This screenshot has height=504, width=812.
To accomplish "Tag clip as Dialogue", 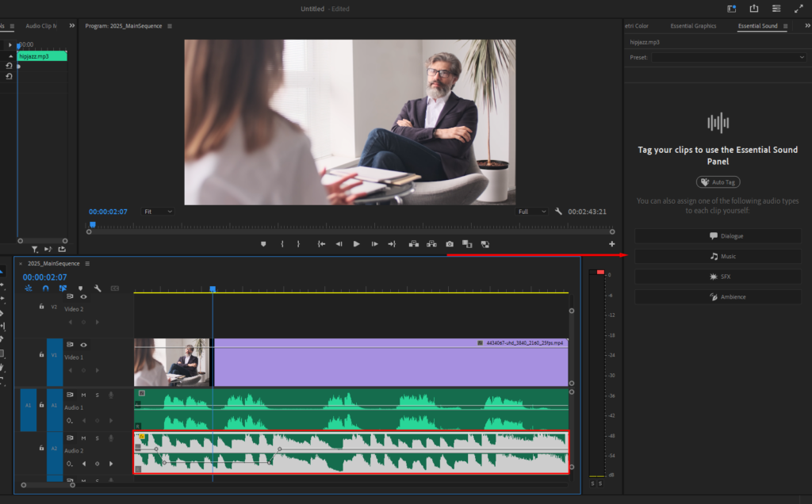I will [718, 236].
